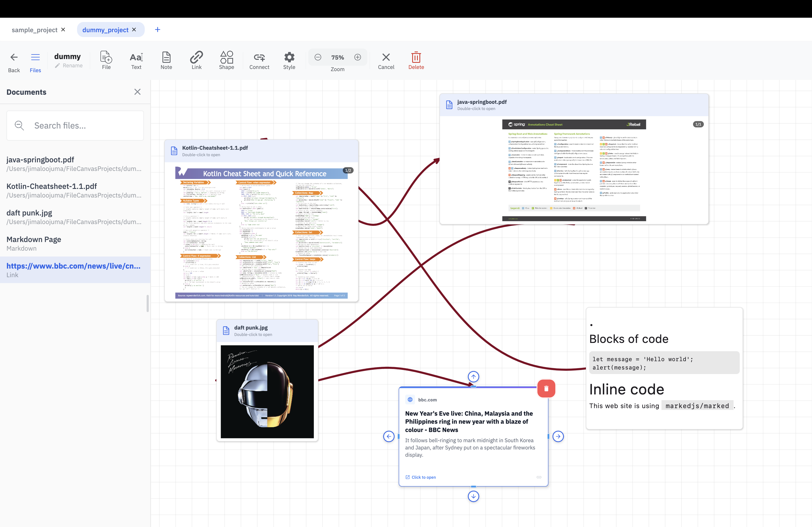Open the Shape tool

pos(226,61)
